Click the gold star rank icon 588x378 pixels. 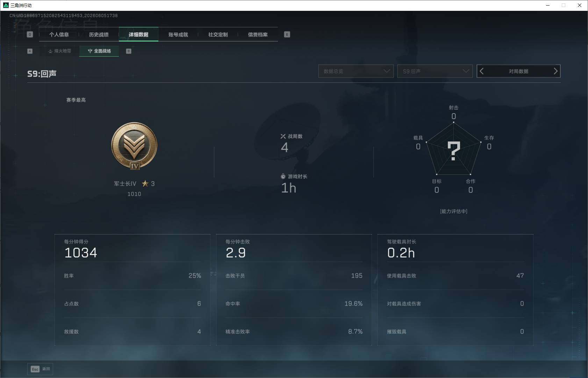[145, 183]
